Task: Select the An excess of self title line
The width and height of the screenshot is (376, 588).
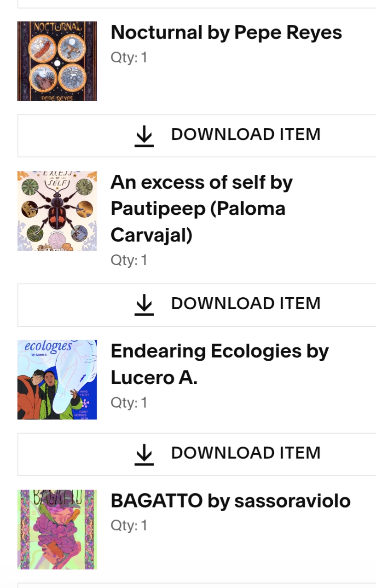Action: coord(201,183)
